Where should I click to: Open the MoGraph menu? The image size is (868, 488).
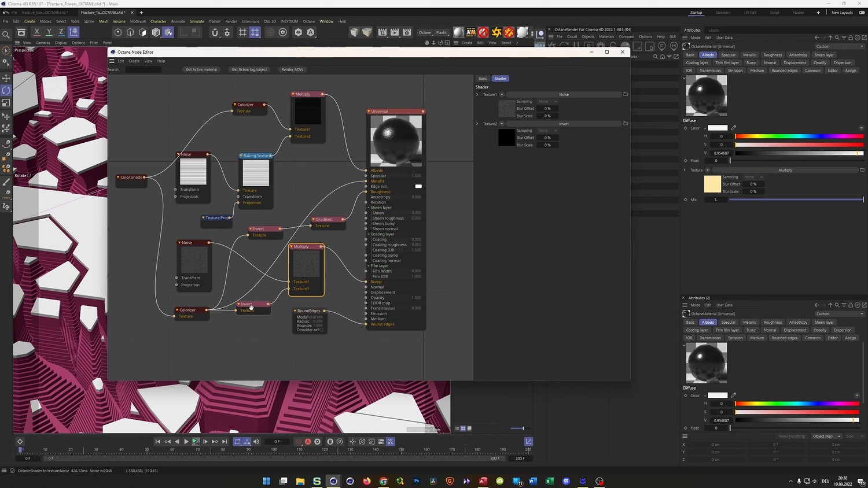click(x=138, y=21)
